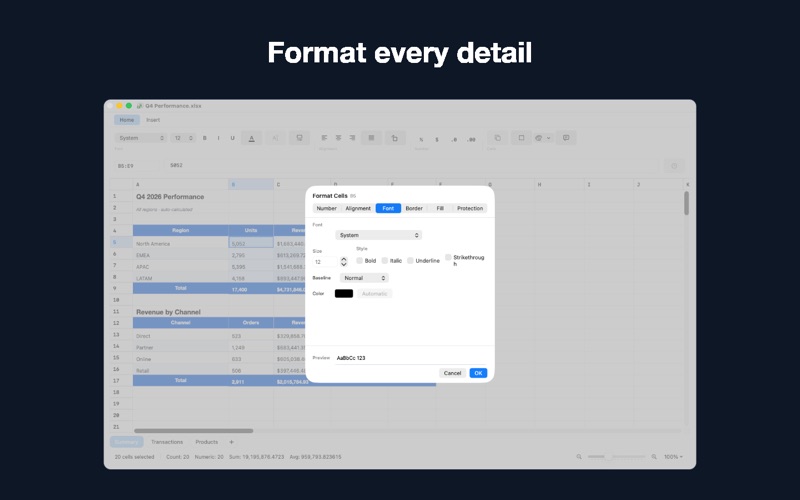Click row 13 header
Screen dimensions: 800x500
[x=121, y=335]
